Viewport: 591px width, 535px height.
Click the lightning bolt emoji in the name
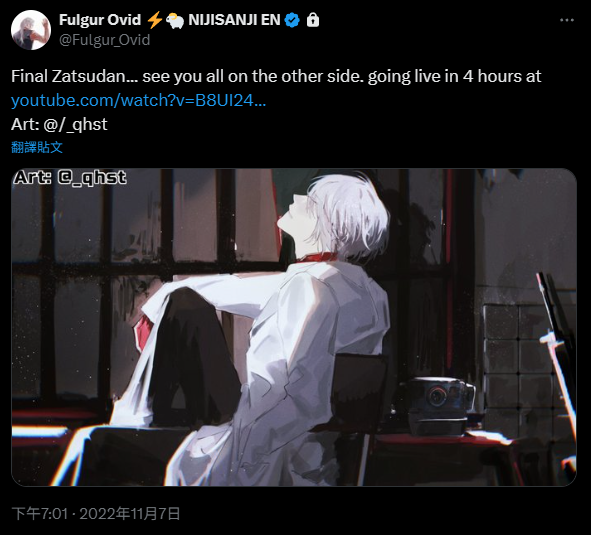(154, 20)
